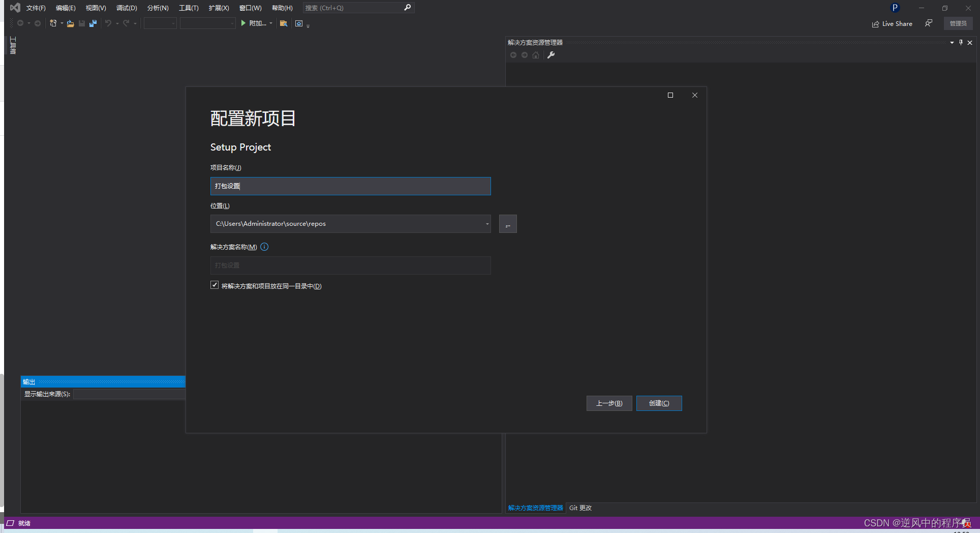This screenshot has height=533, width=980.
Task: Open the solution platforms combo box
Action: (x=208, y=23)
